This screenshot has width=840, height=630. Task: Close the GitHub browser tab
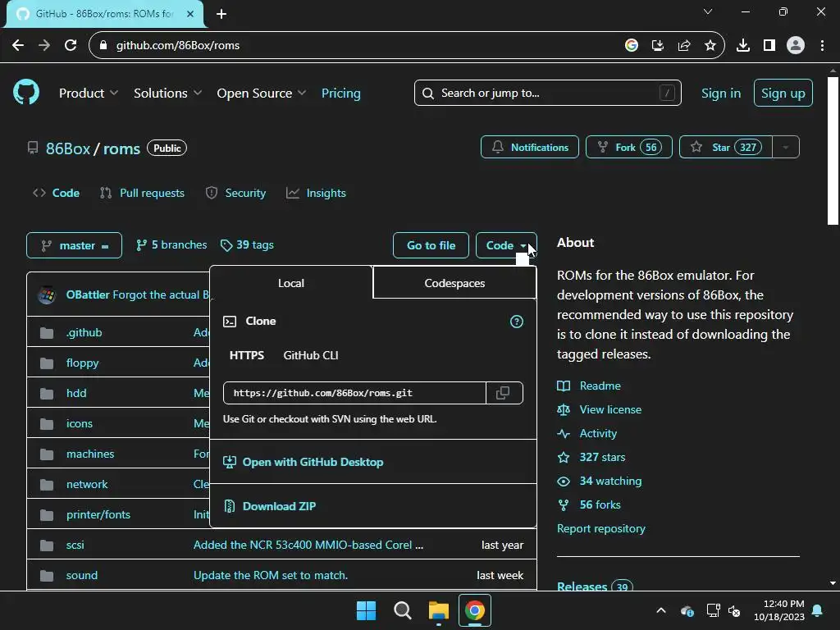[x=190, y=14]
